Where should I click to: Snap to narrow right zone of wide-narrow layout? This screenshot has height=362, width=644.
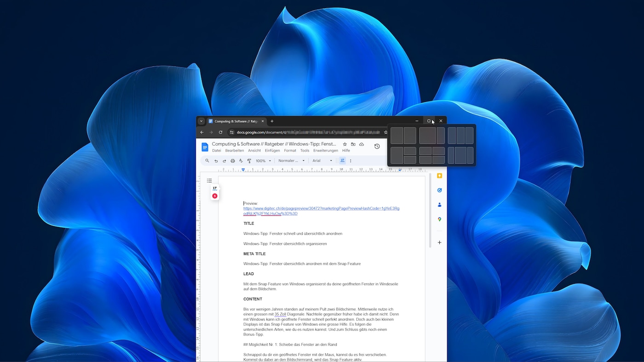[441, 136]
